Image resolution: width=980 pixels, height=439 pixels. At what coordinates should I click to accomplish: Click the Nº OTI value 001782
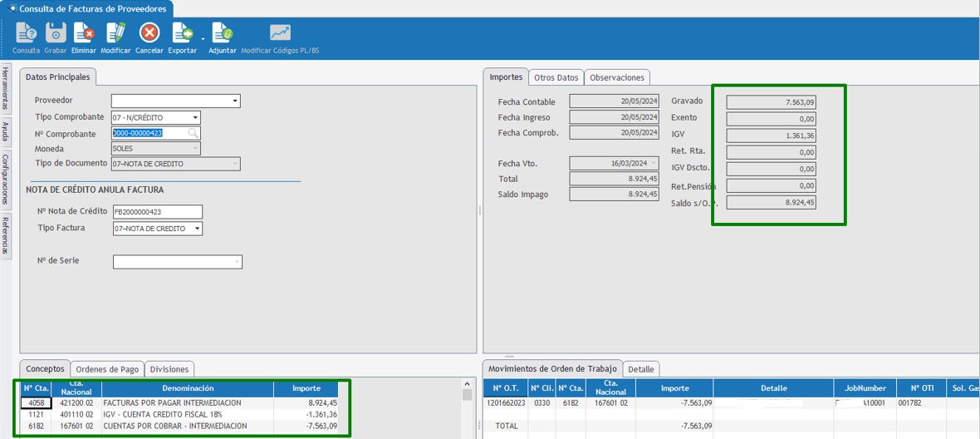point(921,403)
